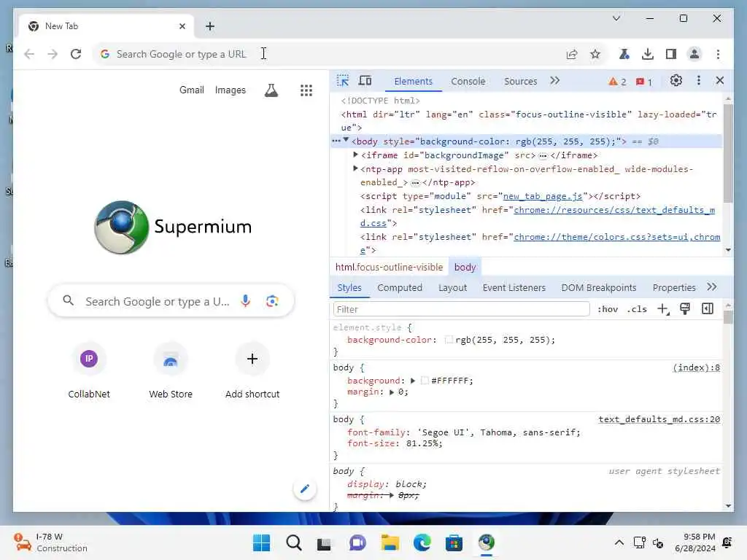Screen dimensions: 747x560
Task: Open the Layout tab
Action: click(452, 287)
